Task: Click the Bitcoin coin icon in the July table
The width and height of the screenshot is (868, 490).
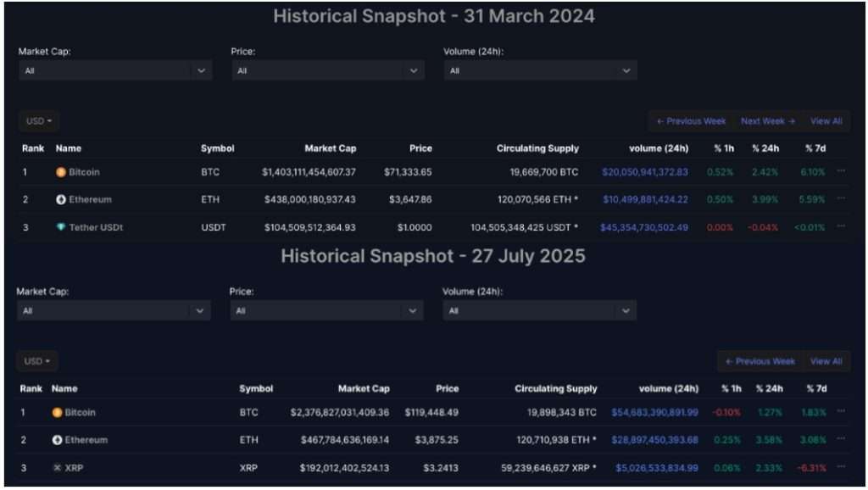Action: tap(56, 412)
